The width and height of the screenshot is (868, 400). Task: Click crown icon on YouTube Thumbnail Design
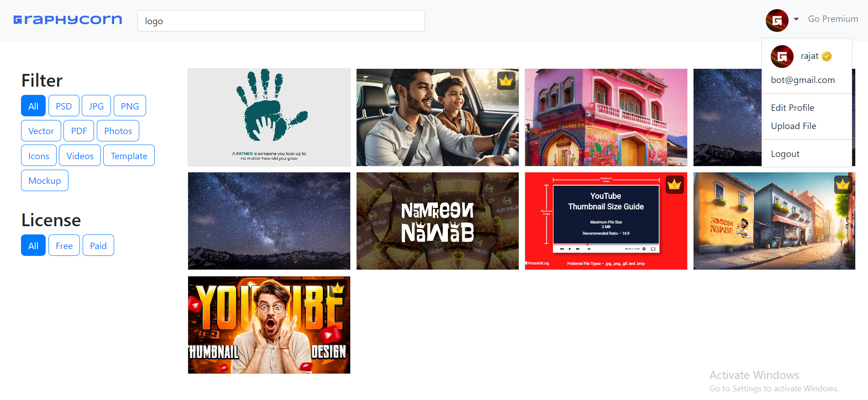(337, 288)
